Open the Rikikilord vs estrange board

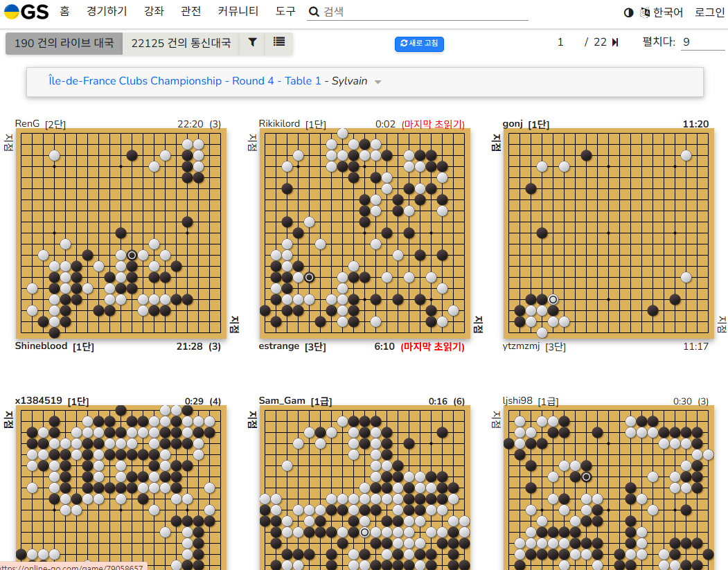click(364, 233)
